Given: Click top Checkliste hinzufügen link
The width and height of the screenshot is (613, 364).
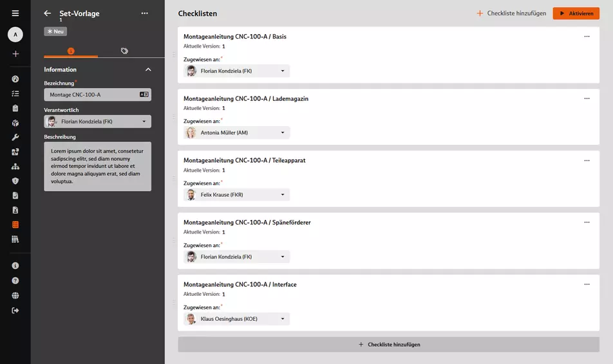Looking at the screenshot, I should (511, 14).
